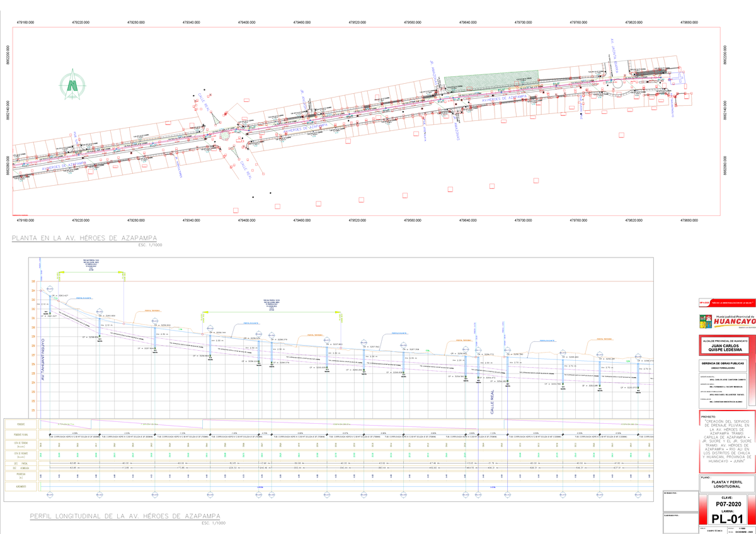This screenshot has width=756, height=534.
Task: Select the title 'PLANTA EN LA AV. HÉROES DE AZAPAMPA'
Action: click(84, 239)
